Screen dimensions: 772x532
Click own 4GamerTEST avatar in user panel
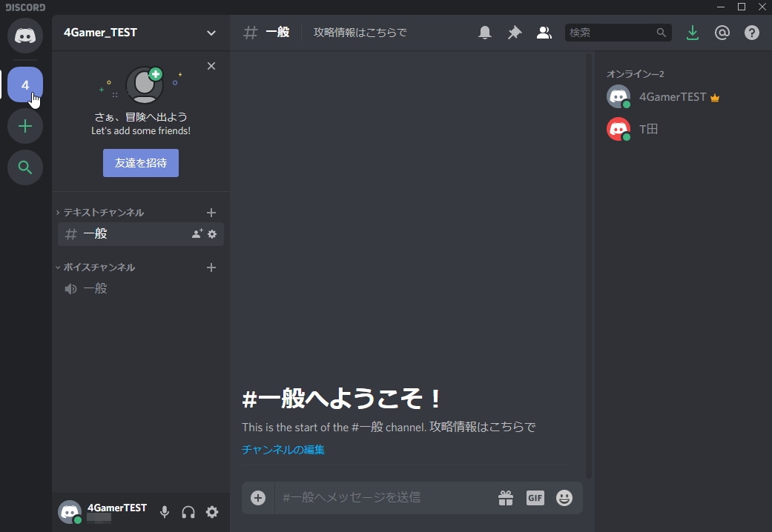pos(70,512)
